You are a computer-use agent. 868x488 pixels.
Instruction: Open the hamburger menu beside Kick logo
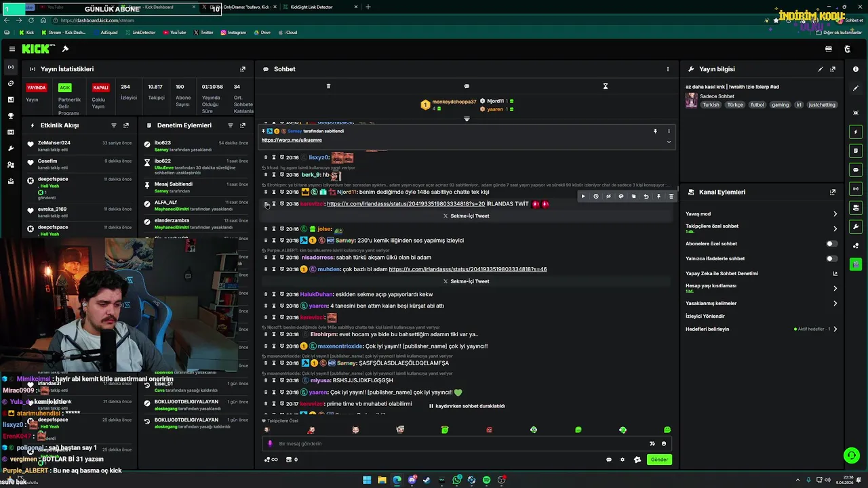12,49
